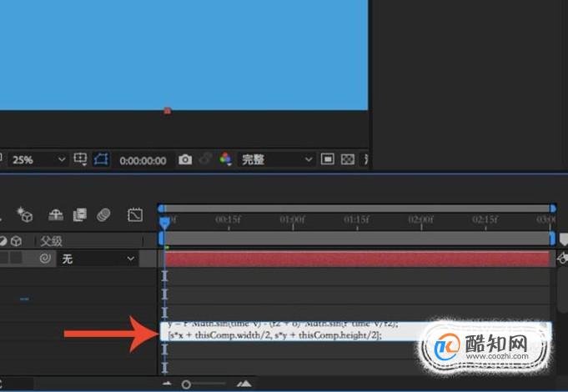
Task: Open the RGB channel display icon
Action: coord(225,159)
